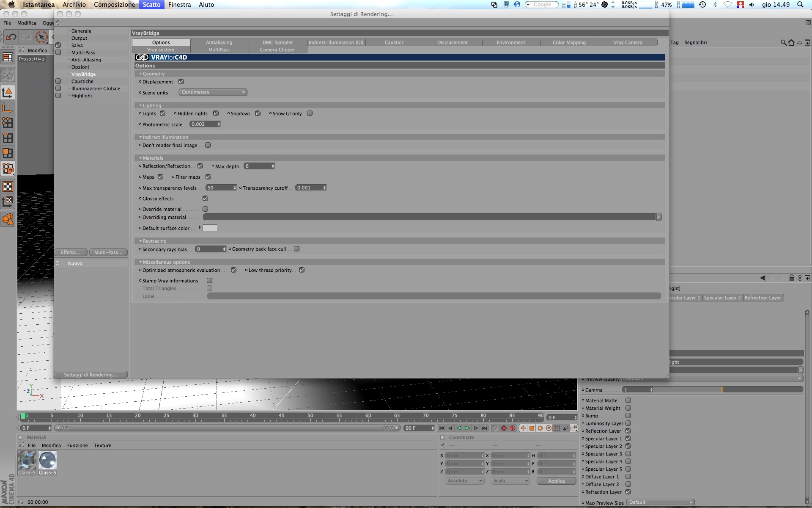
Task: Open the Color Mapping tab
Action: 569,42
